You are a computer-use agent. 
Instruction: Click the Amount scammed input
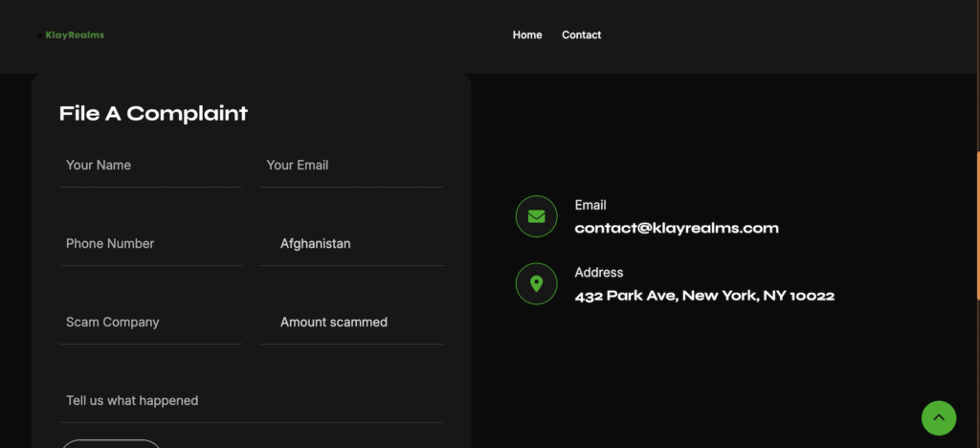coord(351,323)
